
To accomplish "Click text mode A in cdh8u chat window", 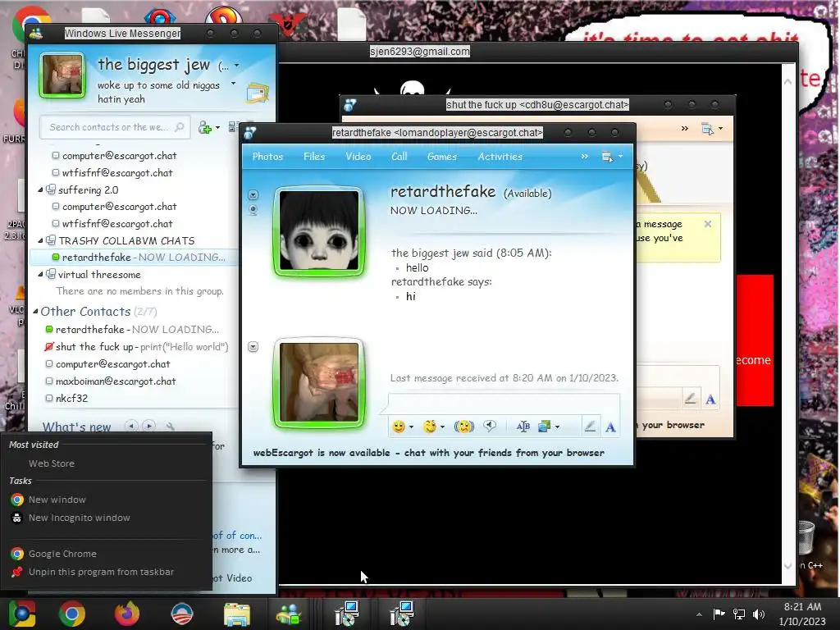I will 710,399.
